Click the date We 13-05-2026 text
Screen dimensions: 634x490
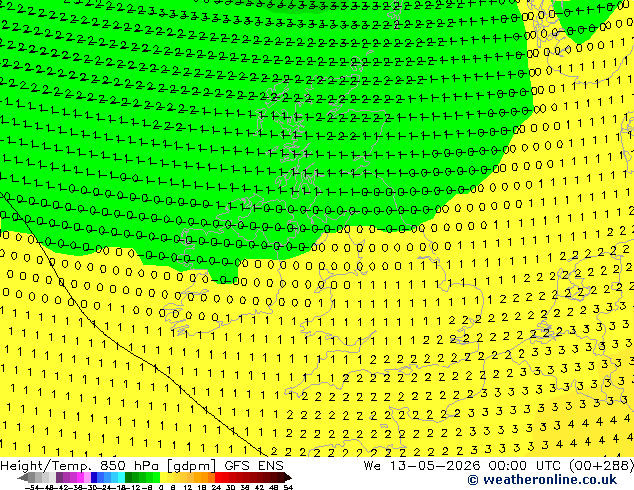coord(423,466)
